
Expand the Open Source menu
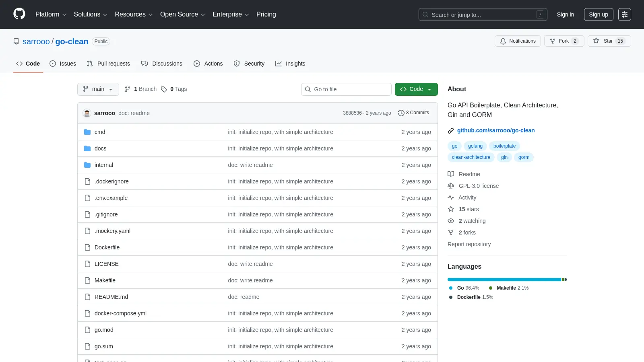(183, 14)
